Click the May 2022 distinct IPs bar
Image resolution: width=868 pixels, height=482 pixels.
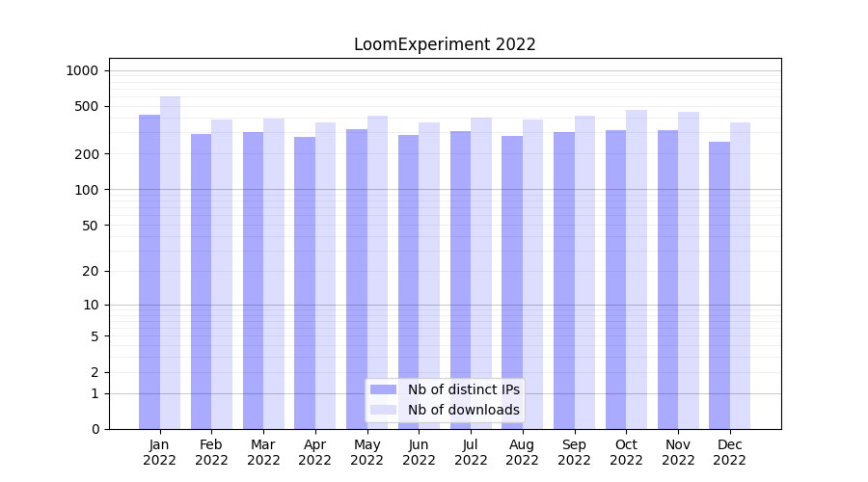click(x=357, y=279)
